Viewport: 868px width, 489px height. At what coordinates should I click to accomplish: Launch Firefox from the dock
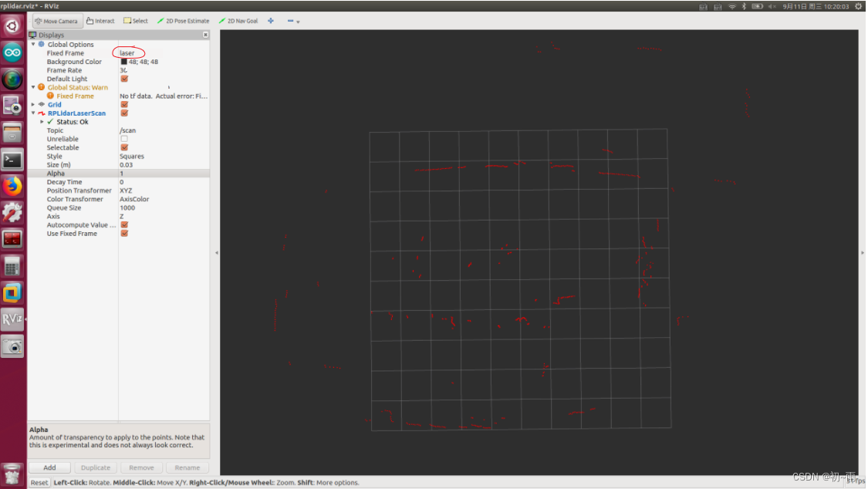[x=12, y=187]
